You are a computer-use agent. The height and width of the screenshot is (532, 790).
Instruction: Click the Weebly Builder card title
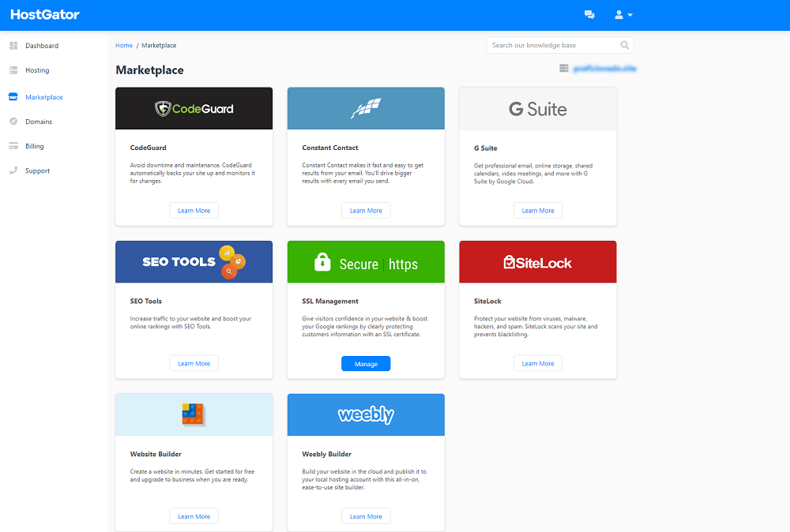pos(326,454)
